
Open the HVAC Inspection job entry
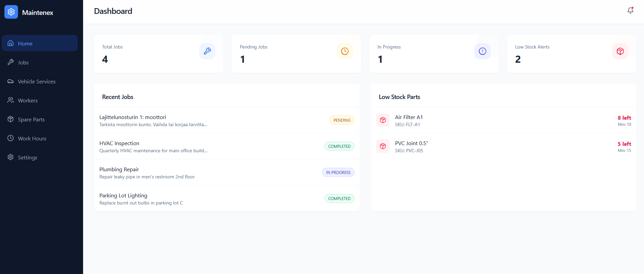coord(119,143)
